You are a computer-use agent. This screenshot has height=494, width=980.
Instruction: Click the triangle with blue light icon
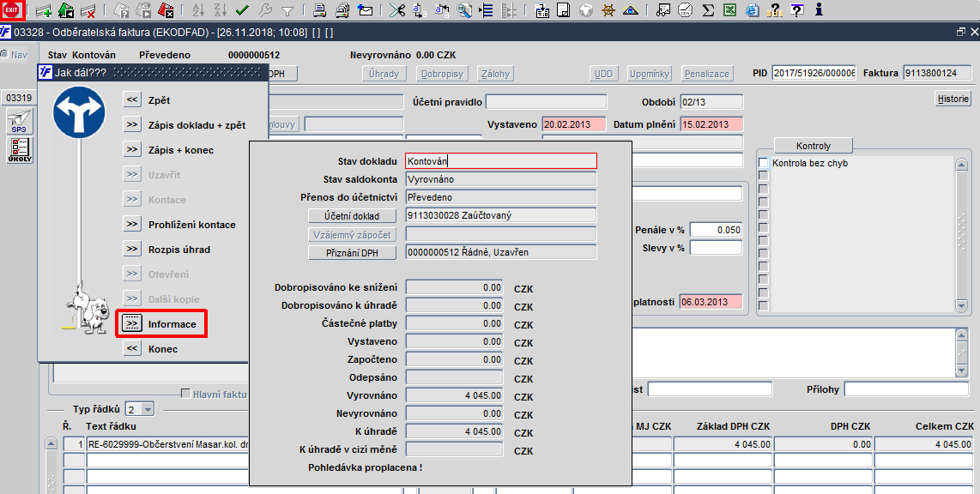tap(631, 10)
